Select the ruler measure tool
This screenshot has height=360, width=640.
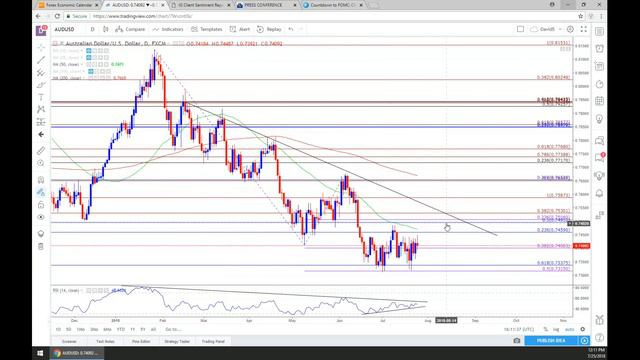(41, 151)
